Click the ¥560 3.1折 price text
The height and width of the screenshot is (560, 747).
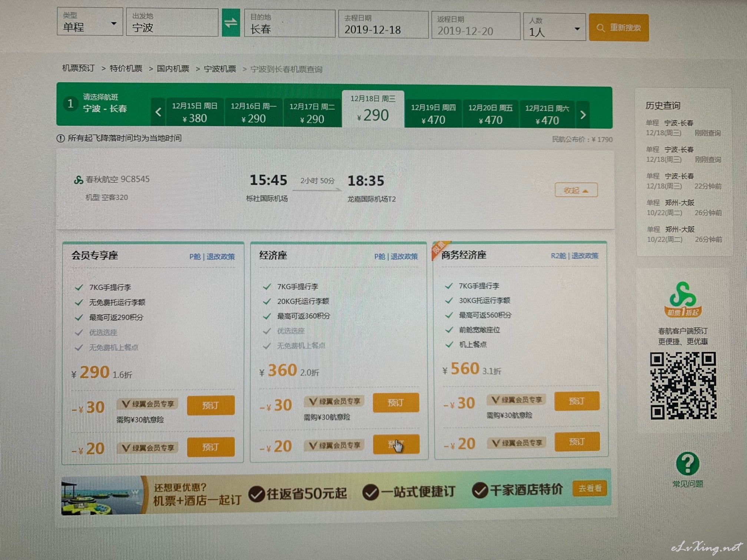pyautogui.click(x=472, y=369)
